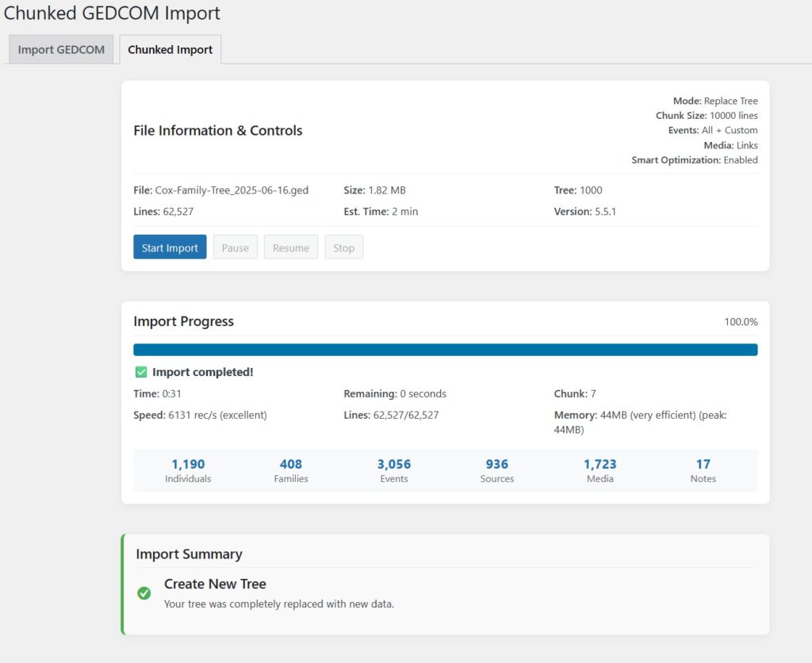Click the Import Summary heading

[x=189, y=554]
